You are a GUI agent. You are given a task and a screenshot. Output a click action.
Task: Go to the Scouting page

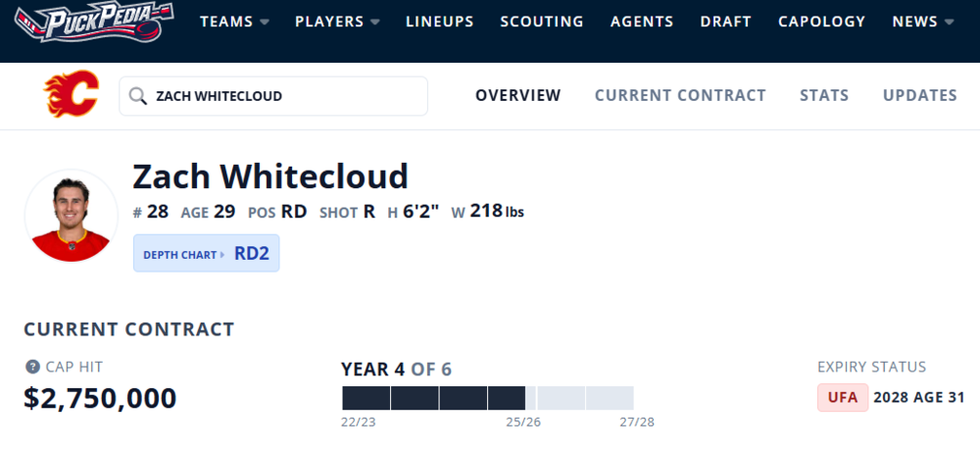[541, 22]
